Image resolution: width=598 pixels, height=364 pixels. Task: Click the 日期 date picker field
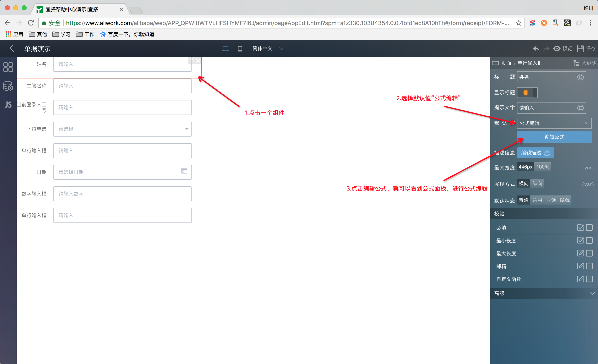pos(122,172)
